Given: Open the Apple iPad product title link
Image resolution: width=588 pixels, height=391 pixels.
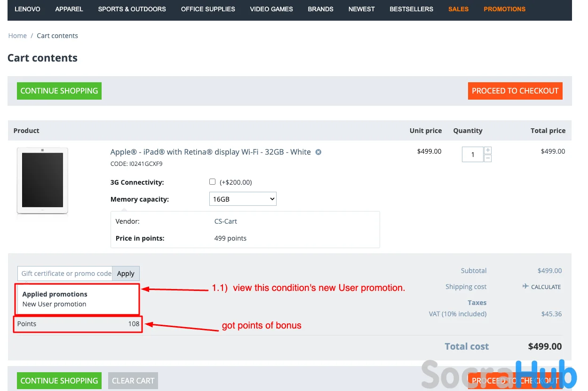Looking at the screenshot, I should point(210,152).
